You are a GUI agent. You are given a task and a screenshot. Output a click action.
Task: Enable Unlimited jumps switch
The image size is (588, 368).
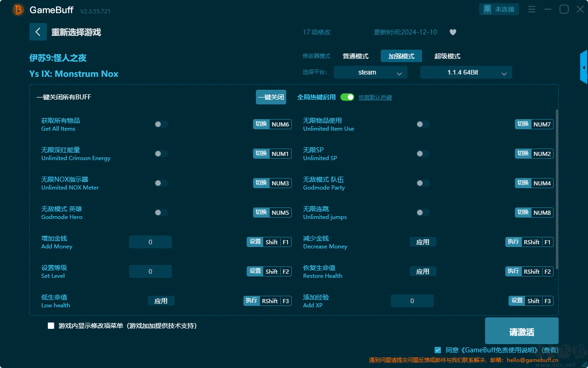coord(423,213)
